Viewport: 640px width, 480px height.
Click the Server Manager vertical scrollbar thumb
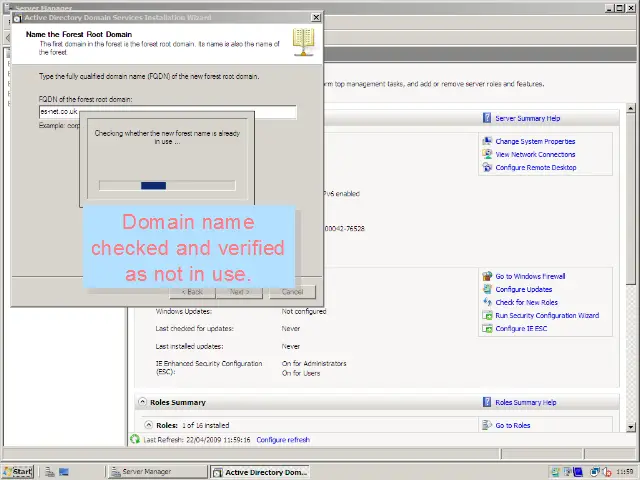[631, 199]
